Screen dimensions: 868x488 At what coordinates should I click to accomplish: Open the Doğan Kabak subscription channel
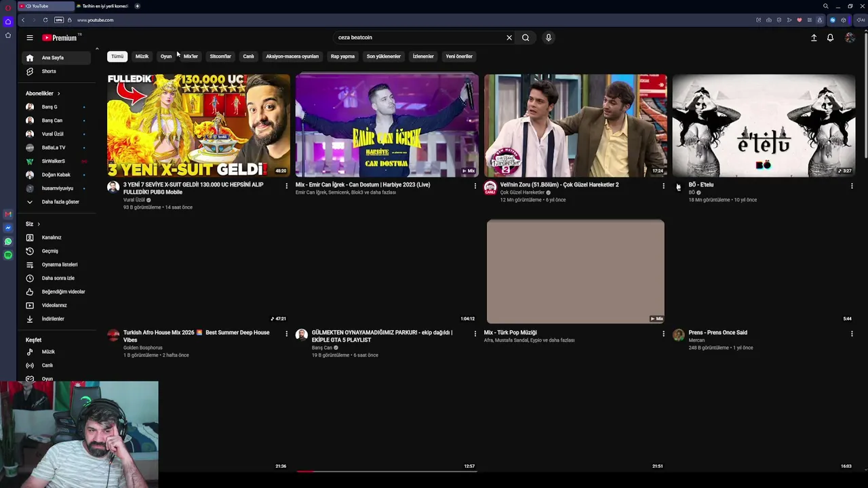click(x=56, y=175)
